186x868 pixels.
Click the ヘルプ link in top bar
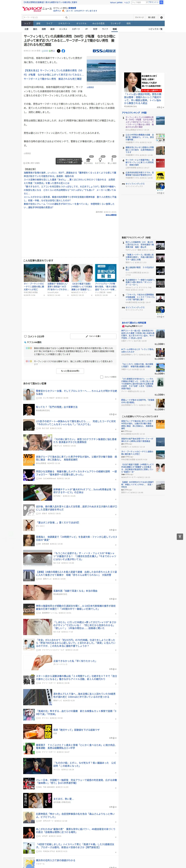coord(127,2)
